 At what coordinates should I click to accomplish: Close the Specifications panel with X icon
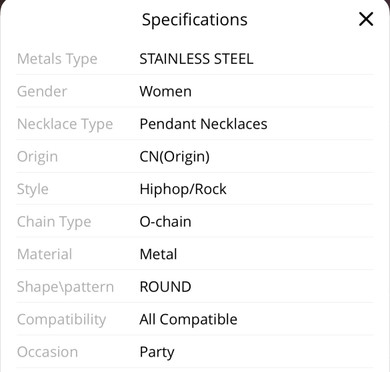tap(366, 19)
